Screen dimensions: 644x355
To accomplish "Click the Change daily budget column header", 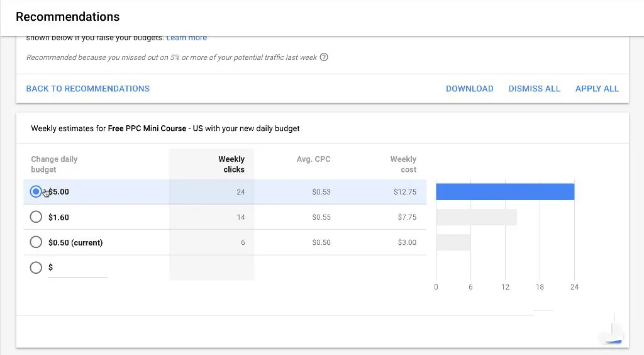I will click(x=54, y=164).
